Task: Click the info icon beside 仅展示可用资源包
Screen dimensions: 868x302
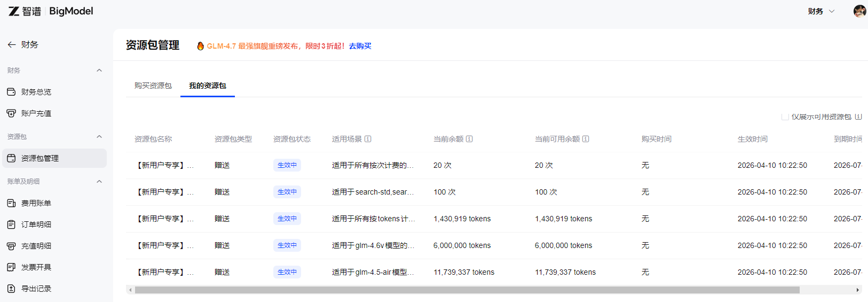Action: pos(858,117)
